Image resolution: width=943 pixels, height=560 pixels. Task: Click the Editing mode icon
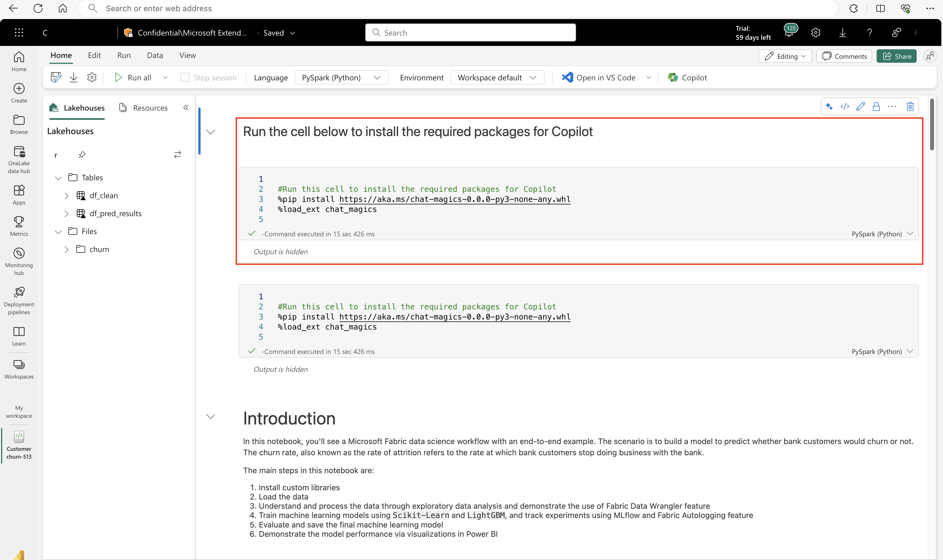[784, 55]
